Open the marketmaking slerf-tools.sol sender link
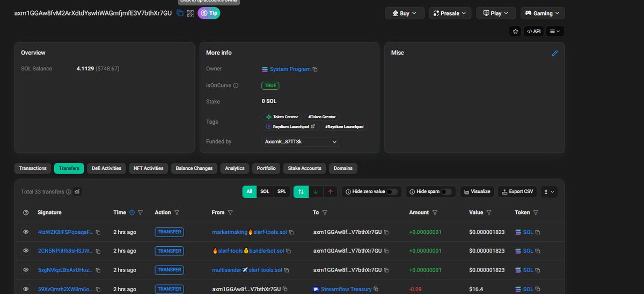644x294 pixels. [x=250, y=232]
